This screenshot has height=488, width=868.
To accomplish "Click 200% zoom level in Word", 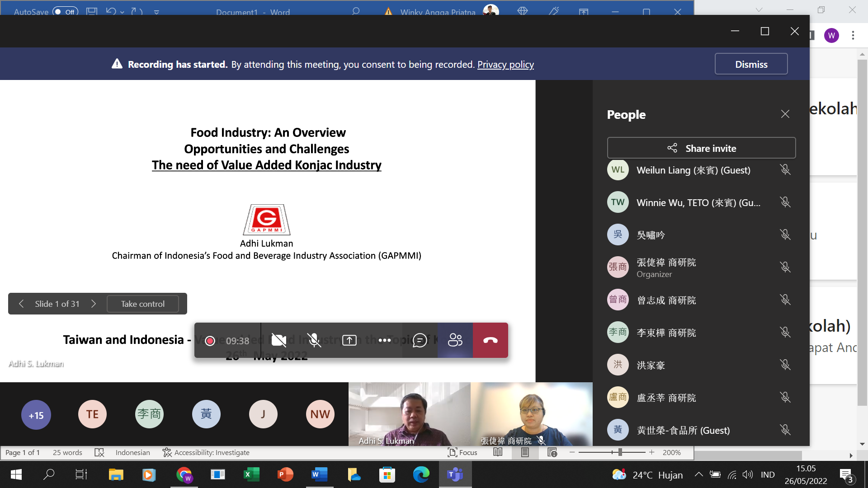I will (x=672, y=452).
